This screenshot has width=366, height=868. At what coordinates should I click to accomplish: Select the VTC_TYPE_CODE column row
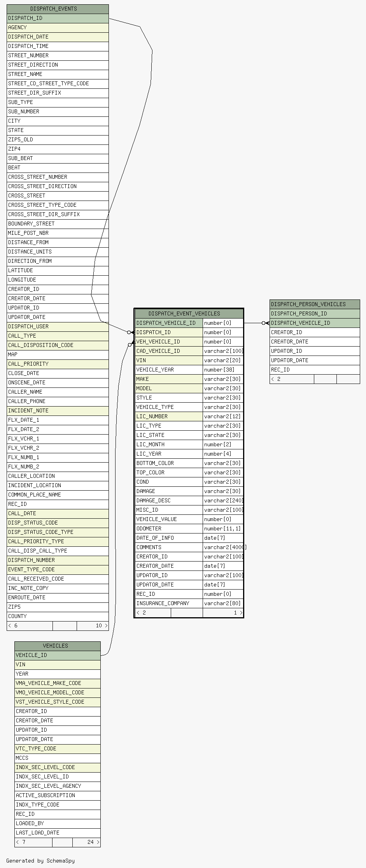click(58, 748)
